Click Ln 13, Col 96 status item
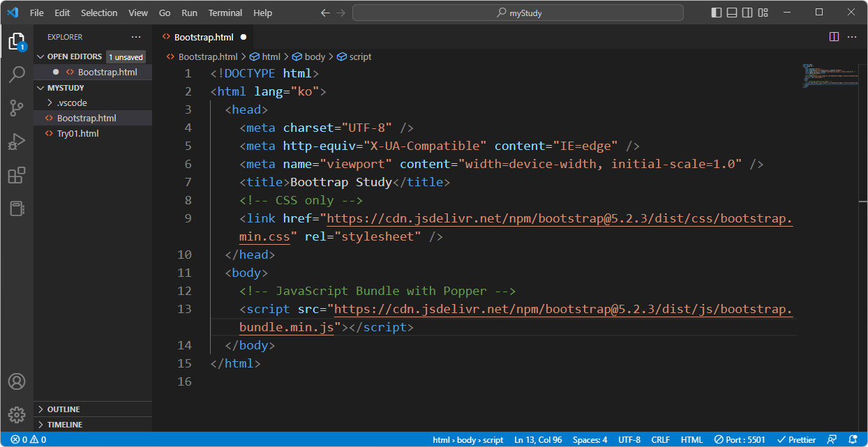The image size is (868, 447). (538, 440)
